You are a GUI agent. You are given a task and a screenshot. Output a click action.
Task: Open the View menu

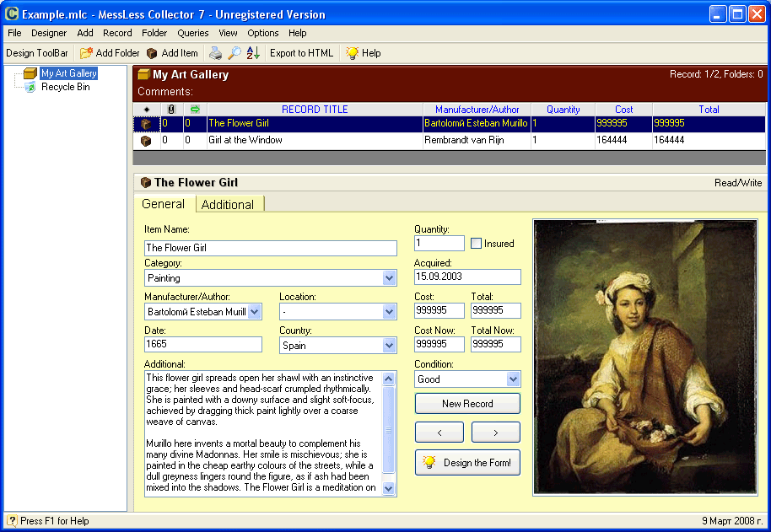228,33
